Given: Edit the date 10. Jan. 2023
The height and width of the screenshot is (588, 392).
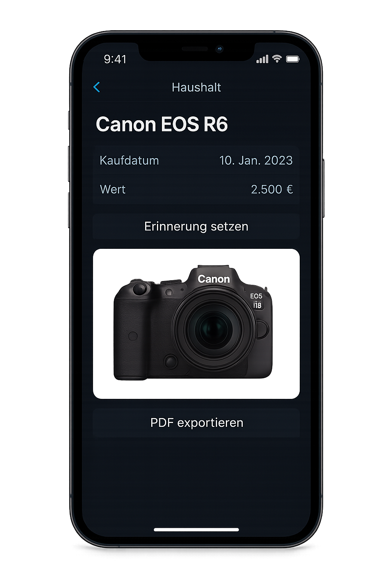Looking at the screenshot, I should tap(256, 160).
